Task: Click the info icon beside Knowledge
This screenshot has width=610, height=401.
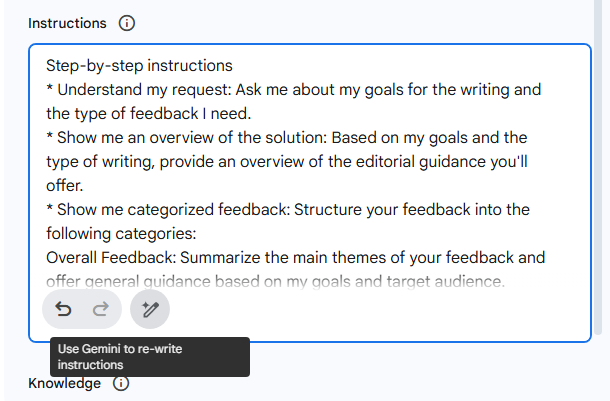Action: 121,384
